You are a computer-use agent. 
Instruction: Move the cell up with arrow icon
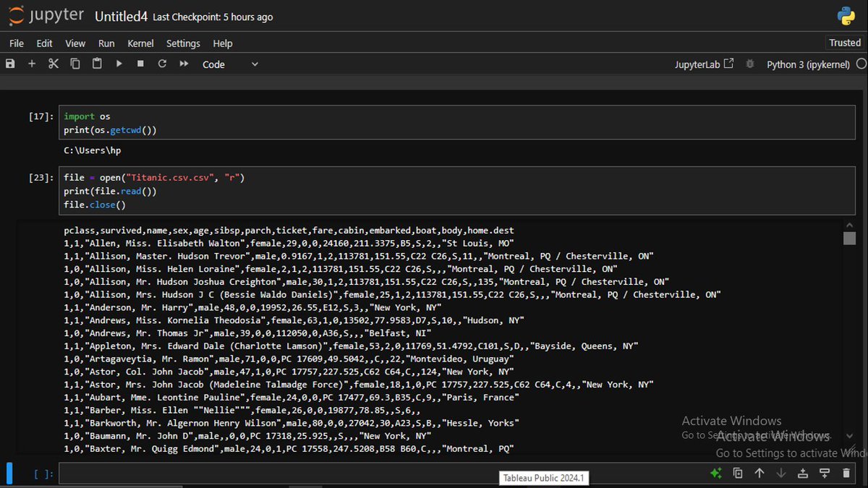point(759,474)
